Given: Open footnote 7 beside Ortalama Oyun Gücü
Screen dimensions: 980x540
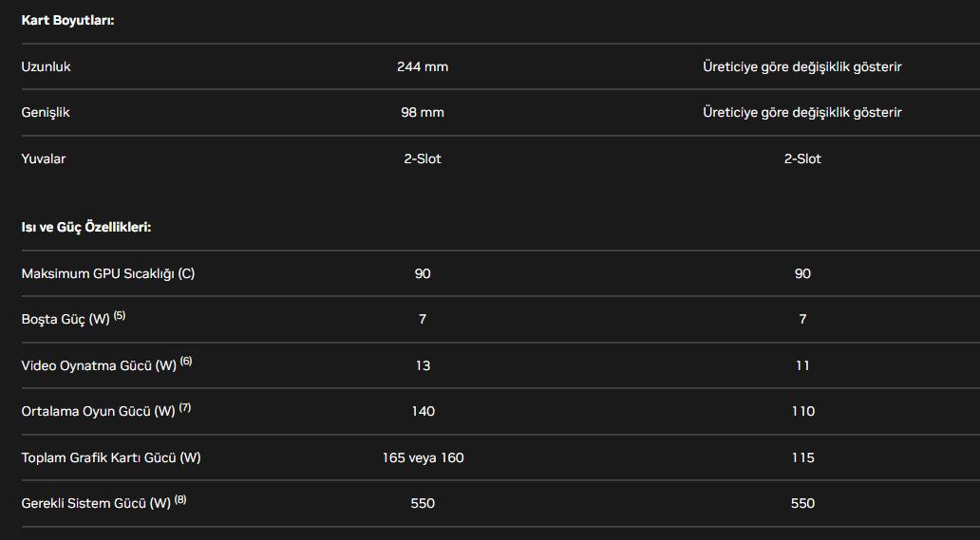Looking at the screenshot, I should coord(185,407).
